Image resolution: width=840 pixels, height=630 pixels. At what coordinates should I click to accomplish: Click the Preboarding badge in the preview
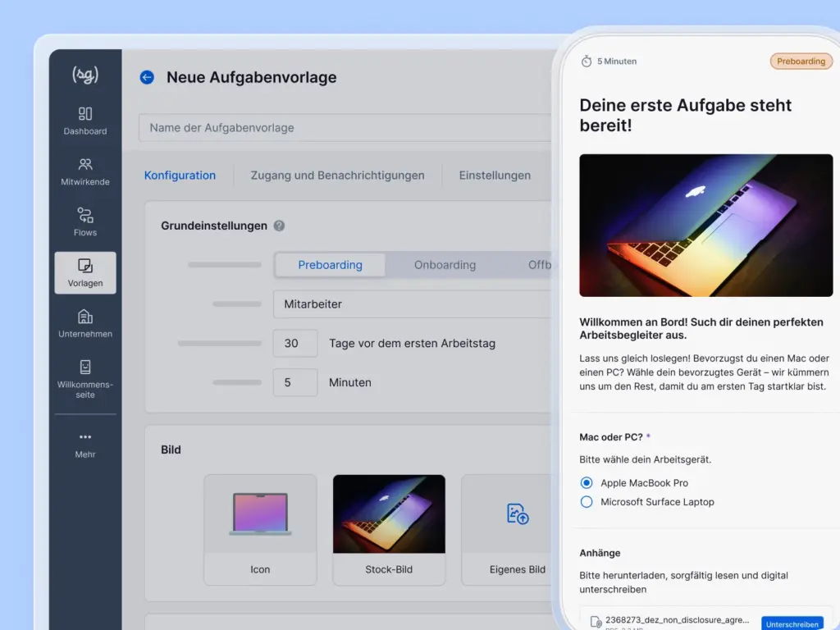coord(801,61)
